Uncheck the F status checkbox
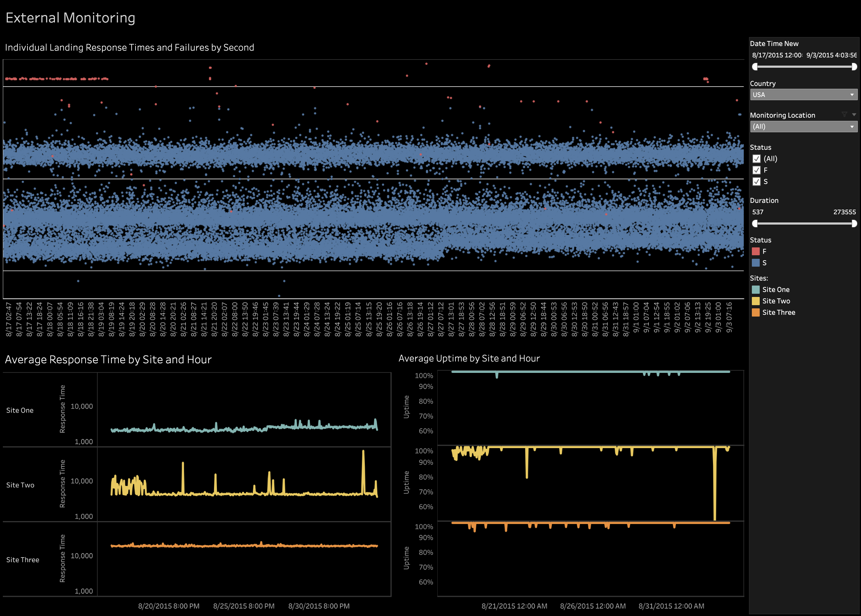The width and height of the screenshot is (861, 616). [x=756, y=170]
